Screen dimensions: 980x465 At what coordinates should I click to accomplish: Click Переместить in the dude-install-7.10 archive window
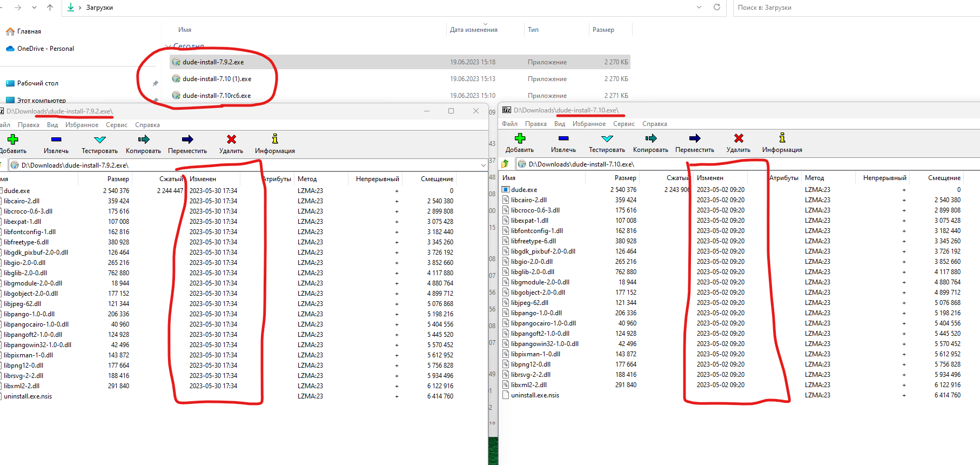tap(695, 143)
